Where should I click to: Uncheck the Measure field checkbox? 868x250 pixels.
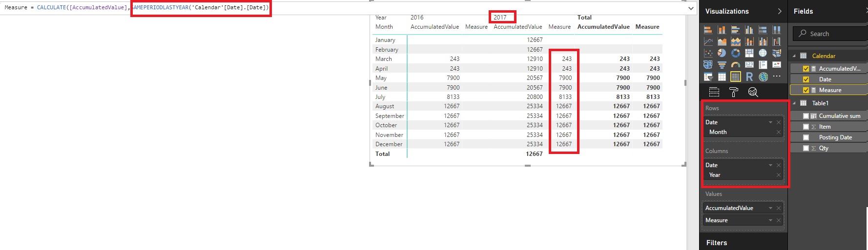tap(806, 90)
